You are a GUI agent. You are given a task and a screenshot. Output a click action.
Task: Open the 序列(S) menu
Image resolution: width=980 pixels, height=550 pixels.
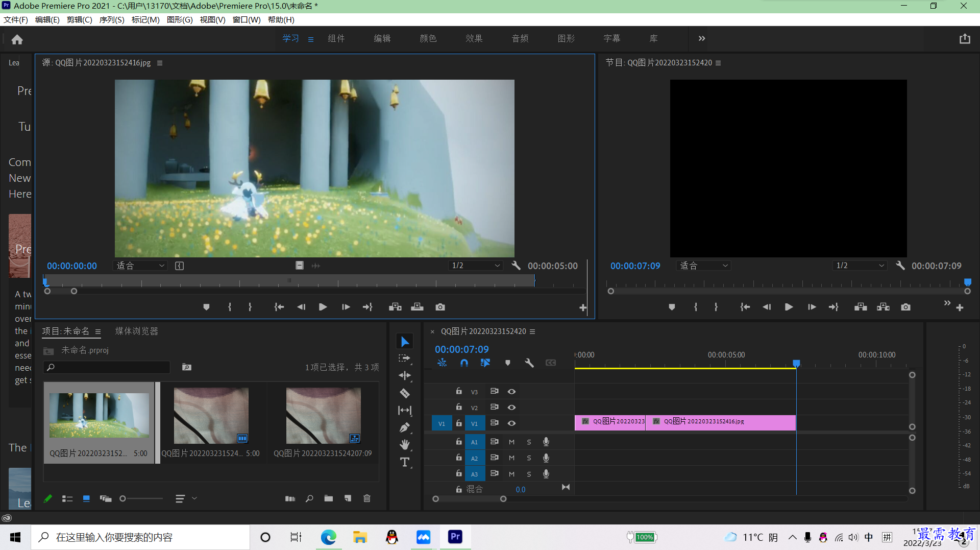pos(112,19)
